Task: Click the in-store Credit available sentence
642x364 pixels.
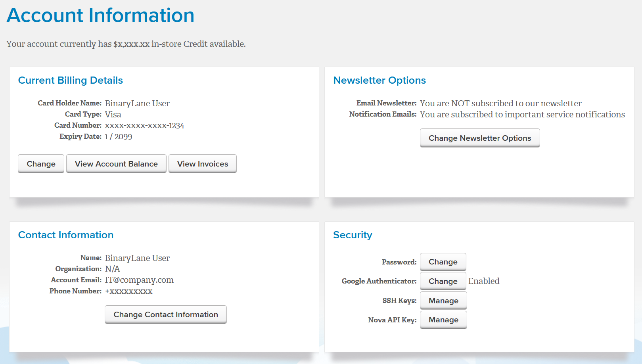Action: coord(126,44)
